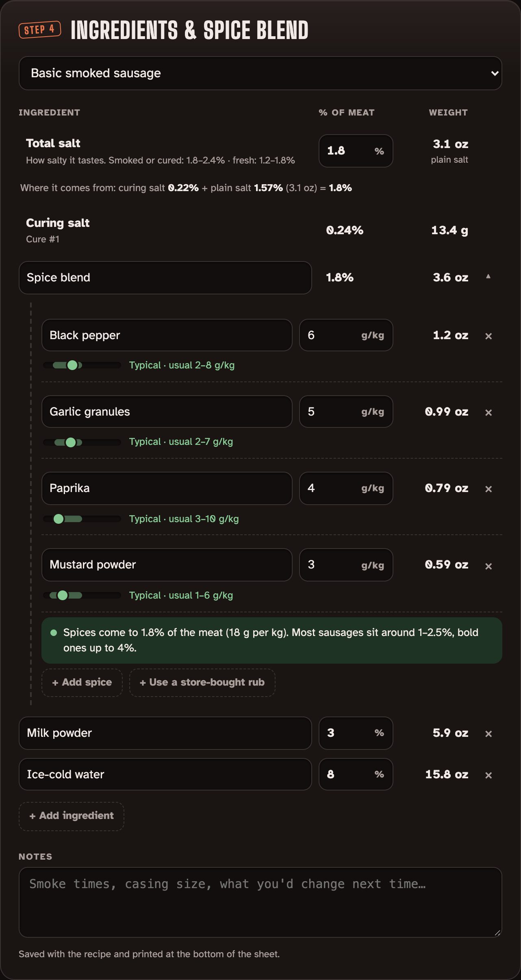Click the Step 4 badge
Screen dimensions: 521x980
tap(40, 30)
